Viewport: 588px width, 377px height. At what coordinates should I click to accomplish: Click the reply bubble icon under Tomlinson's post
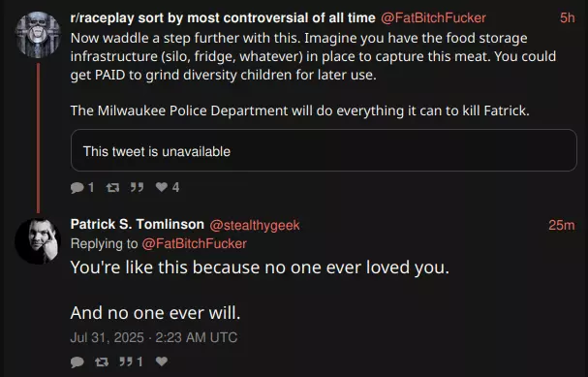[x=77, y=361]
